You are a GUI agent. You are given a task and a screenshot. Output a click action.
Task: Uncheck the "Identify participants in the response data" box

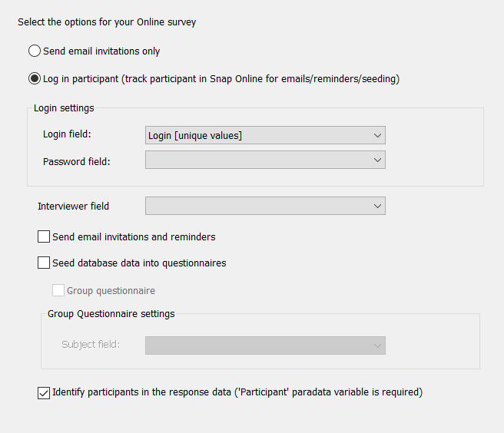pos(44,392)
